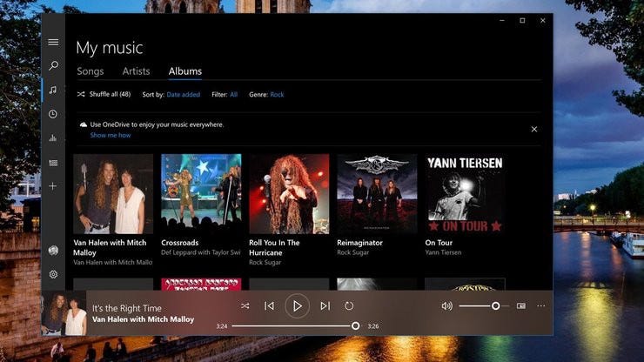The width and height of the screenshot is (644, 362).
Task: Switch to the Artists tab
Action: coord(136,71)
